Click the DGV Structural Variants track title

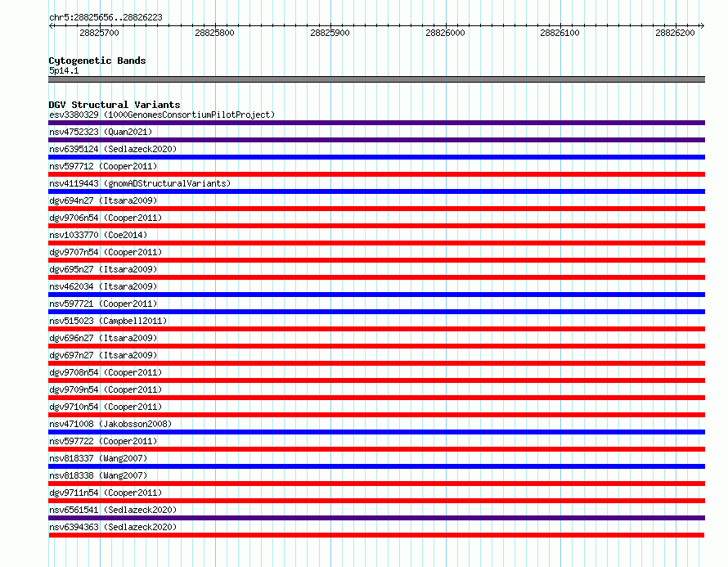(115, 105)
